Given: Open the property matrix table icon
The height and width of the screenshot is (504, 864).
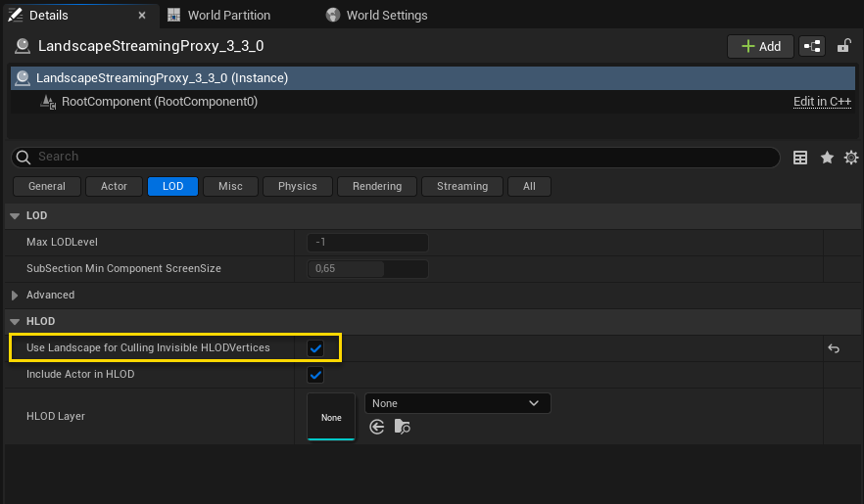Looking at the screenshot, I should coord(800,158).
